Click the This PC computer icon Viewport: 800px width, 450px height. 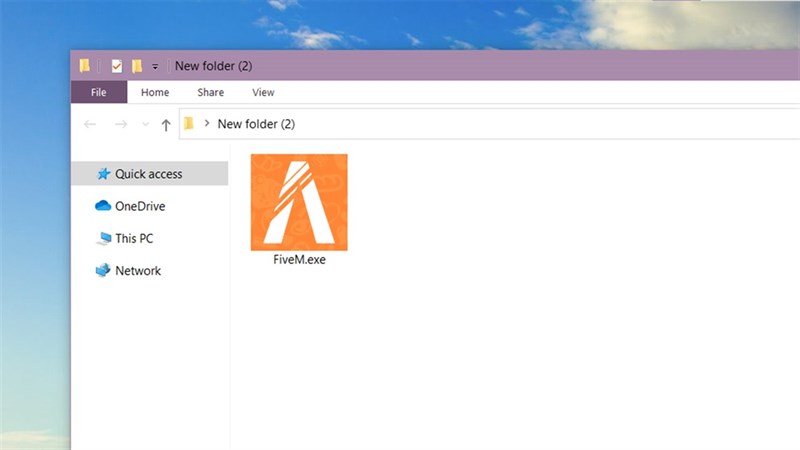pyautogui.click(x=104, y=238)
